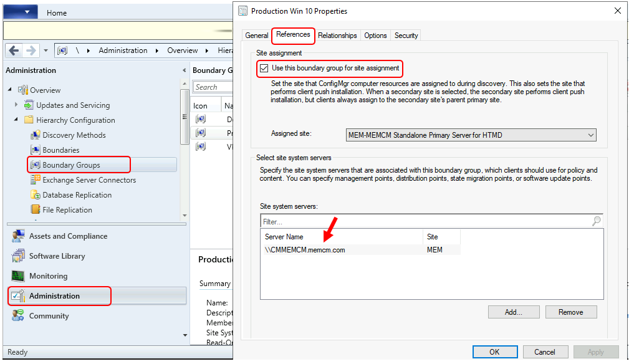Click the Software Library workspace icon
The image size is (629, 364).
(18, 256)
